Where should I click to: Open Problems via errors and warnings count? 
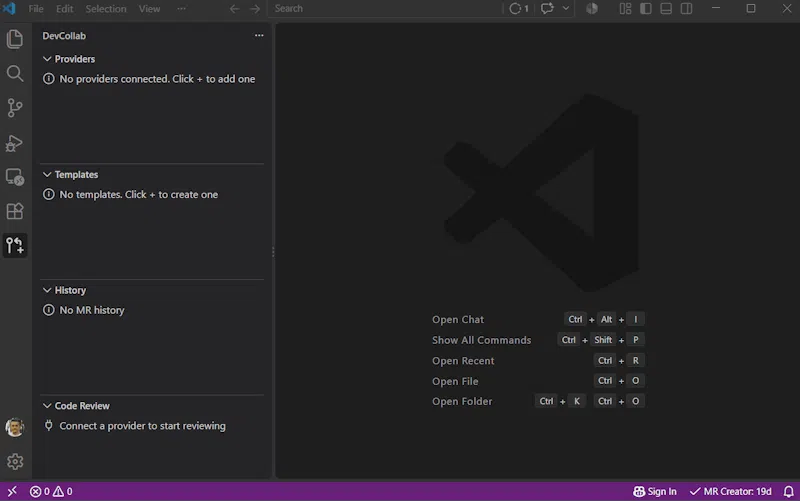pyautogui.click(x=51, y=491)
